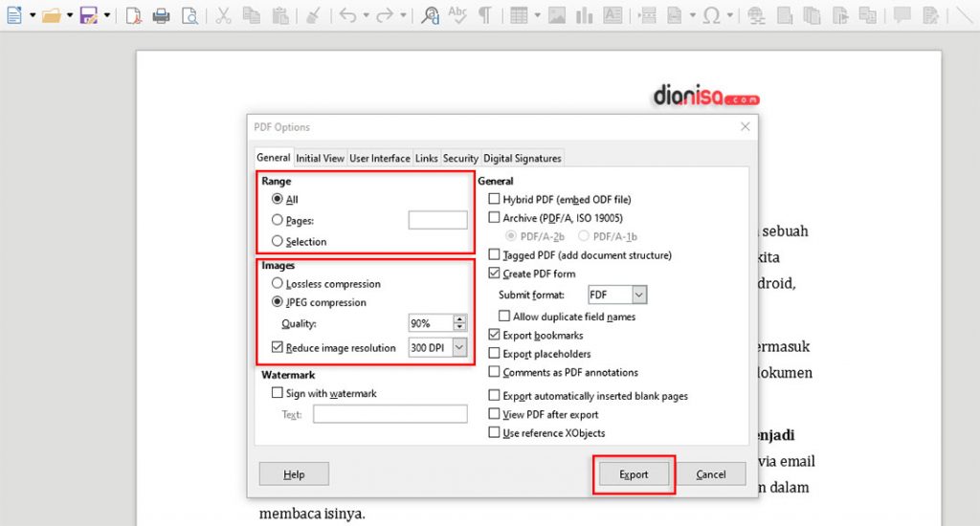
Task: Open Special Character dropdown arrow
Action: point(729,15)
